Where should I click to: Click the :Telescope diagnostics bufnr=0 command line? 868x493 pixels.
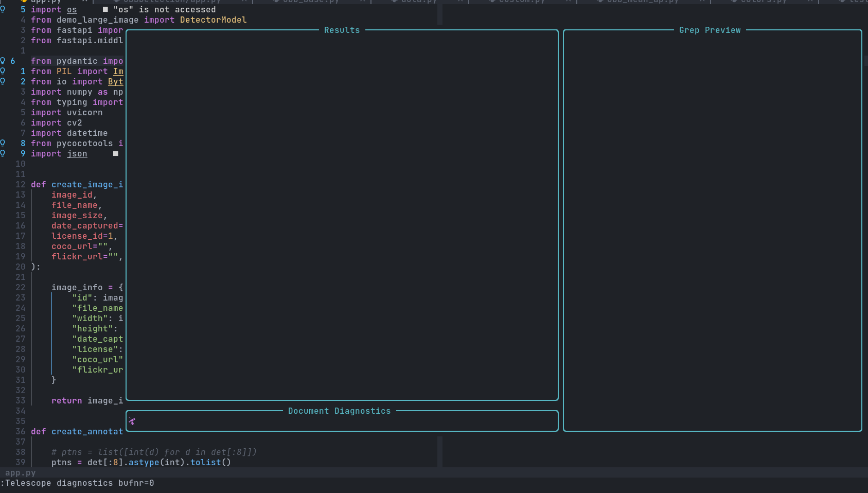tap(77, 483)
